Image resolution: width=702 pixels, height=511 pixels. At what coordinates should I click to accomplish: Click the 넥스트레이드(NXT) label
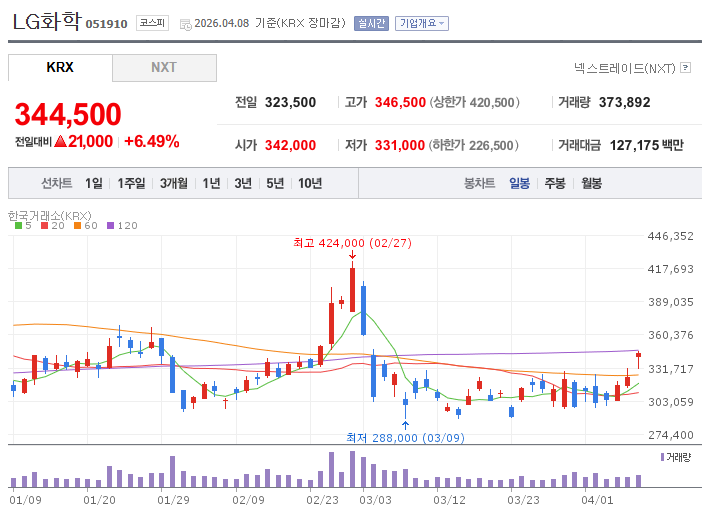625,68
